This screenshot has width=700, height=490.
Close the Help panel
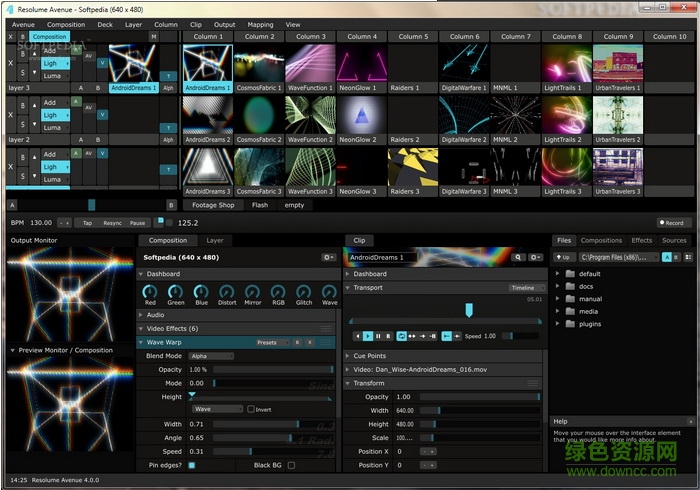[689, 421]
